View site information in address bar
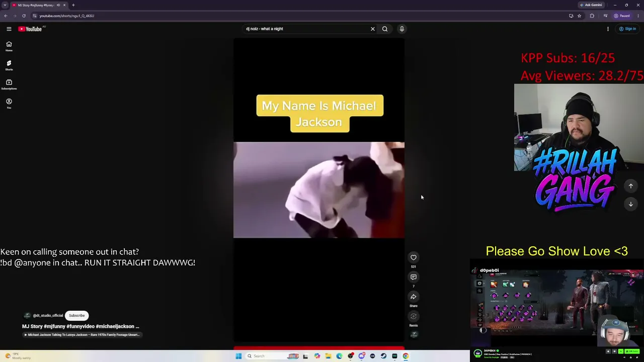This screenshot has width=644, height=362. [x=34, y=16]
